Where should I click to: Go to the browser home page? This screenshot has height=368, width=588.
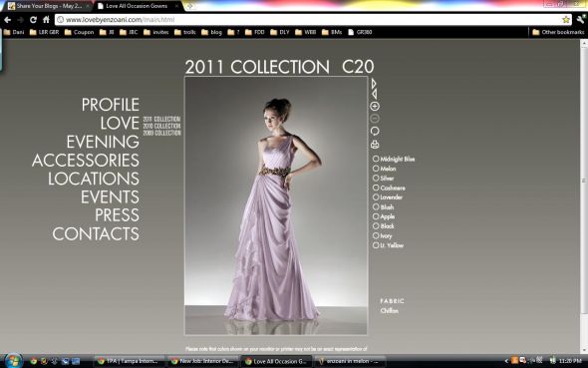[x=46, y=20]
